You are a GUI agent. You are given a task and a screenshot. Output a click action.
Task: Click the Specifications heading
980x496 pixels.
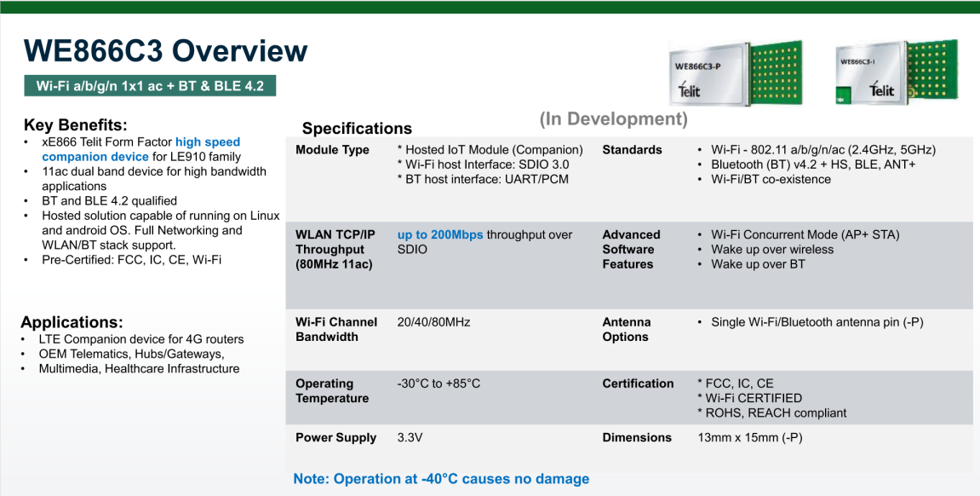[357, 128]
